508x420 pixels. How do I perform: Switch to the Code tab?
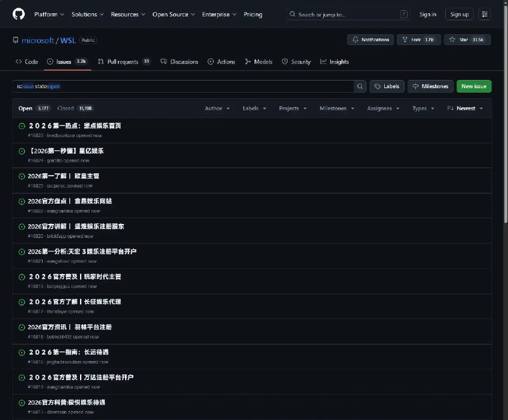(27, 62)
